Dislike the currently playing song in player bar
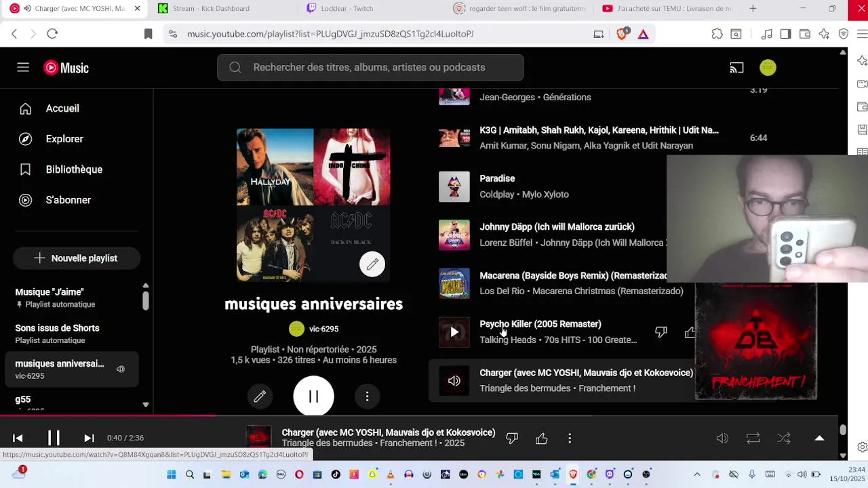The image size is (868, 488). 512,439
